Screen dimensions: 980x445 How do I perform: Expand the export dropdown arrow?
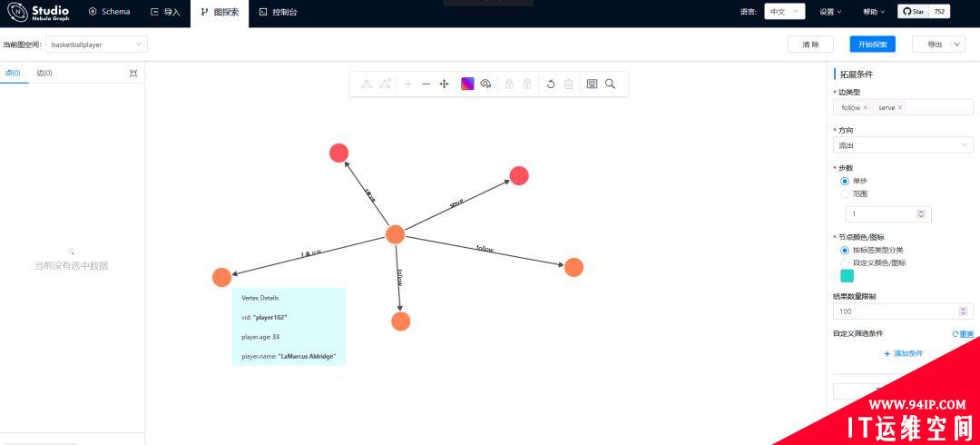pyautogui.click(x=958, y=44)
